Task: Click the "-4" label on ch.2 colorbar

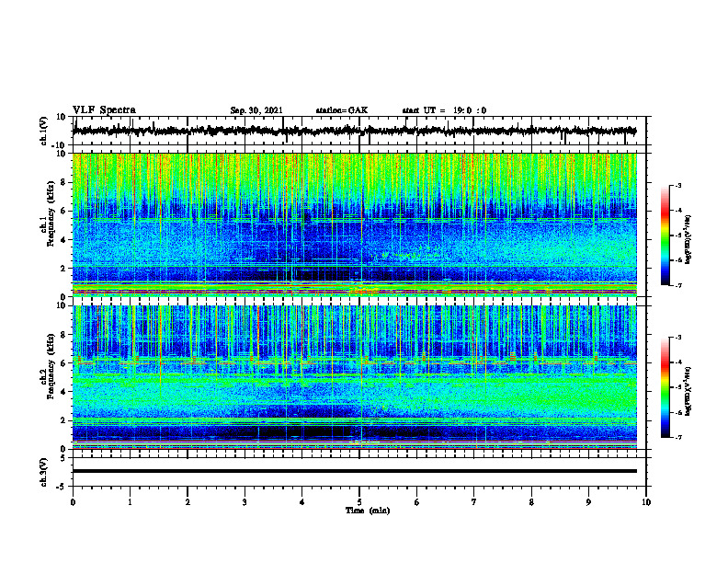Action: [x=677, y=362]
